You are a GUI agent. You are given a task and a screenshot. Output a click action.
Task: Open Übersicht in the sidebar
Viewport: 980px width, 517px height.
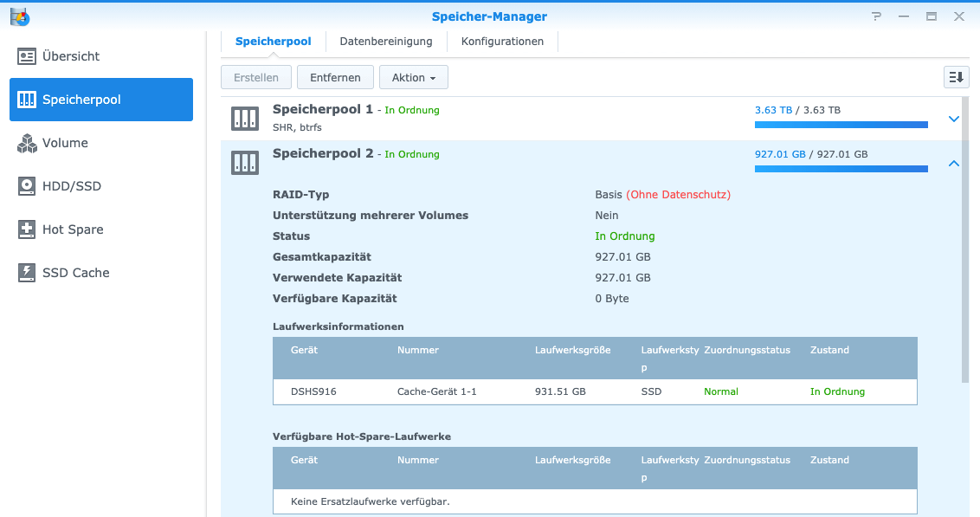[x=101, y=56]
